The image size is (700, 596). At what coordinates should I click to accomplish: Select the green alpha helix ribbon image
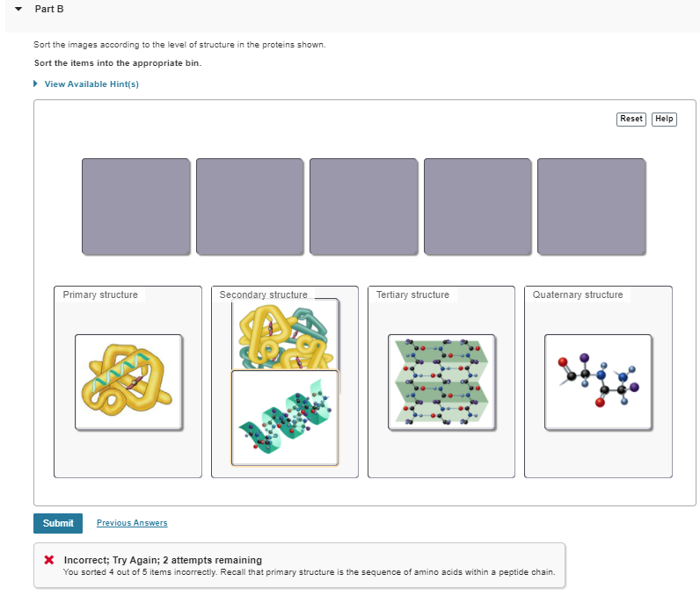285,418
